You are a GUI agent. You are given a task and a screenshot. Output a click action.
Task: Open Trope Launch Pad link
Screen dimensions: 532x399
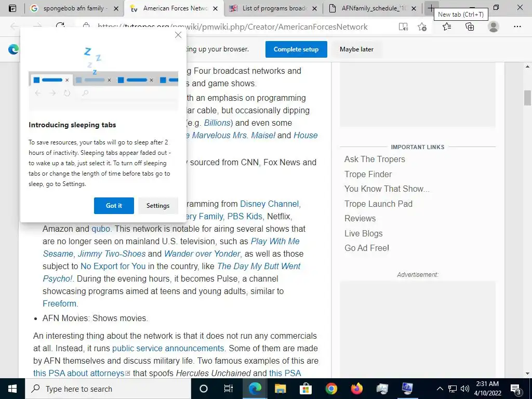click(x=378, y=204)
